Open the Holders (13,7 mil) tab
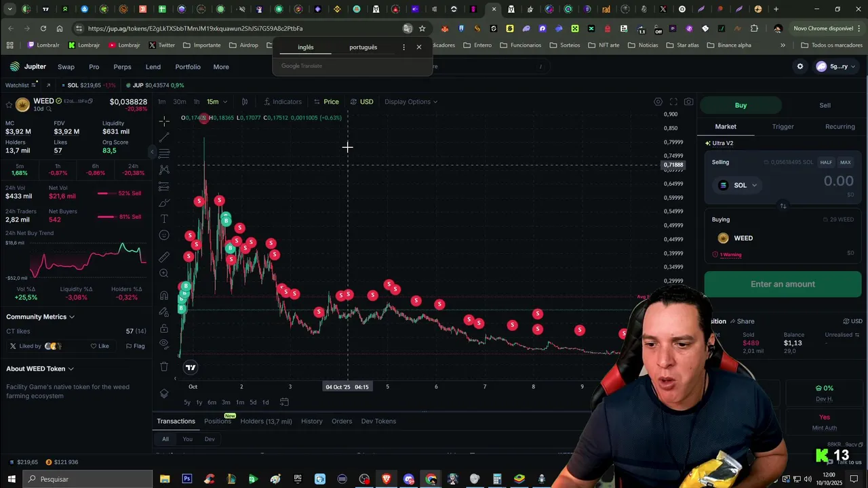 click(x=266, y=421)
